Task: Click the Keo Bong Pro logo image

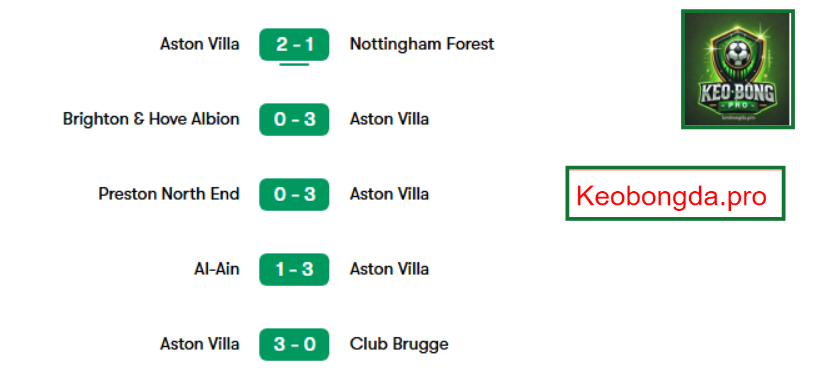Action: point(737,69)
